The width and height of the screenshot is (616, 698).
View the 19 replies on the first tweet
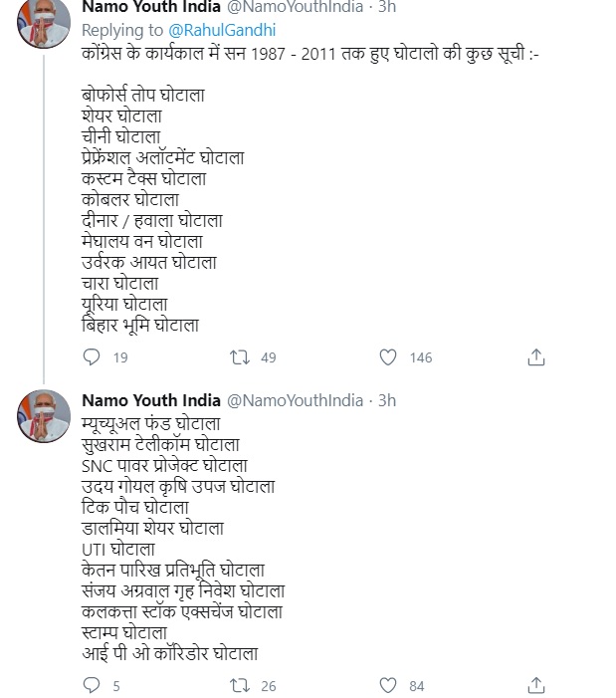pos(120,357)
